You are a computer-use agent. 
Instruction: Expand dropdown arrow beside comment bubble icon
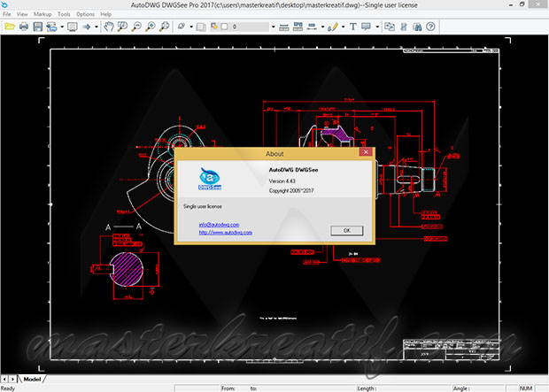377,27
